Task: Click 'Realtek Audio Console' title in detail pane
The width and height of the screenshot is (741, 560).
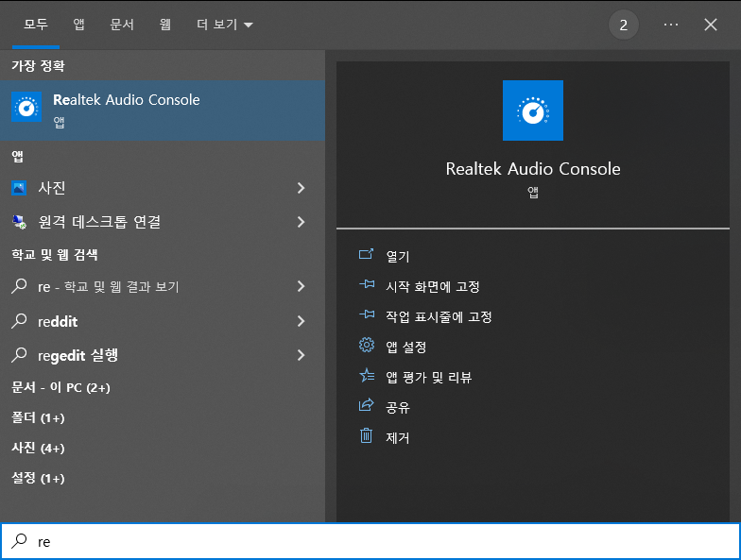Action: (x=533, y=168)
